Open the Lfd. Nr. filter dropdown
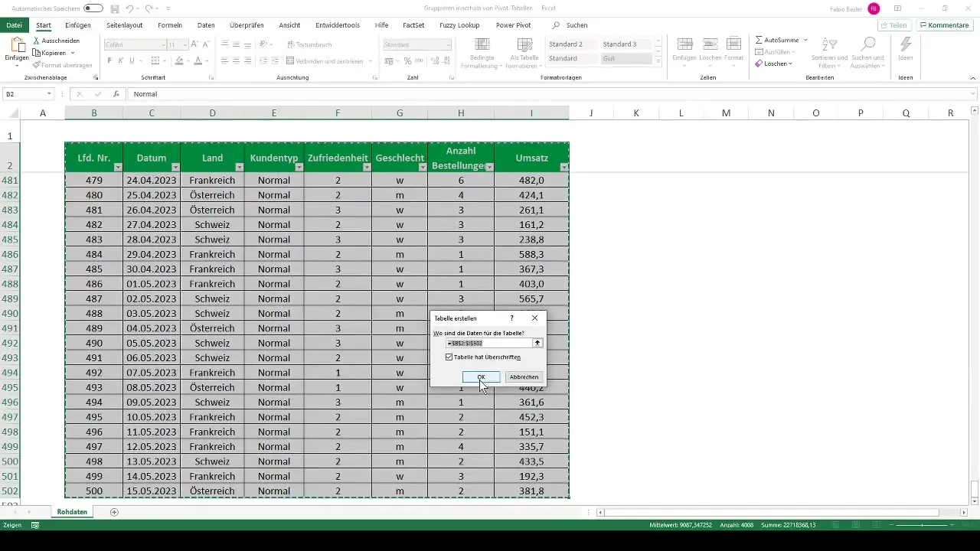This screenshot has height=551, width=980. [x=118, y=167]
